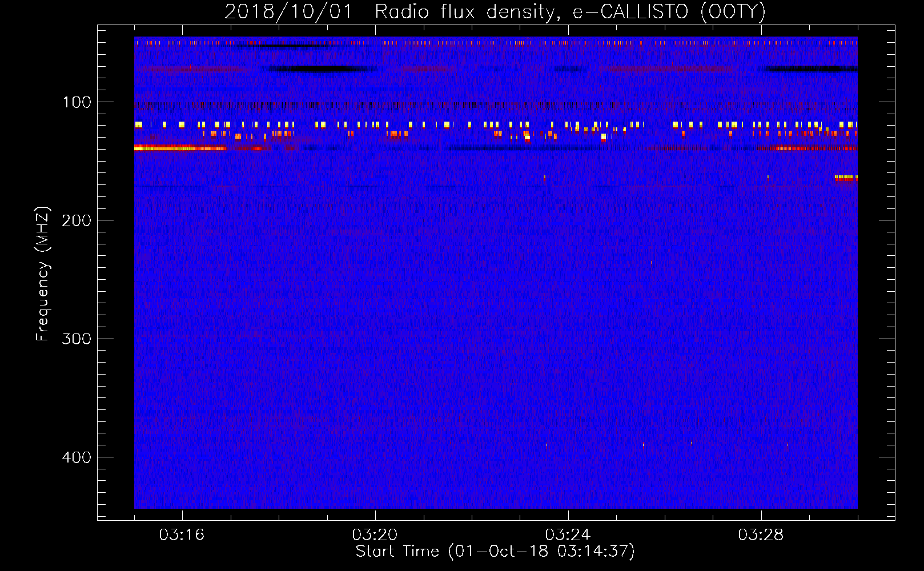Select the 'Frequency (MHZ)' axis label

(43, 274)
